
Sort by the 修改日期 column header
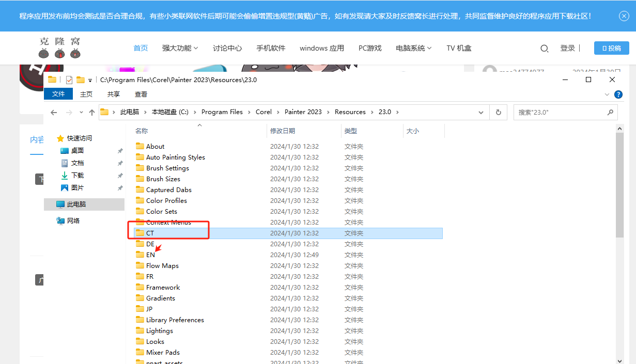283,131
